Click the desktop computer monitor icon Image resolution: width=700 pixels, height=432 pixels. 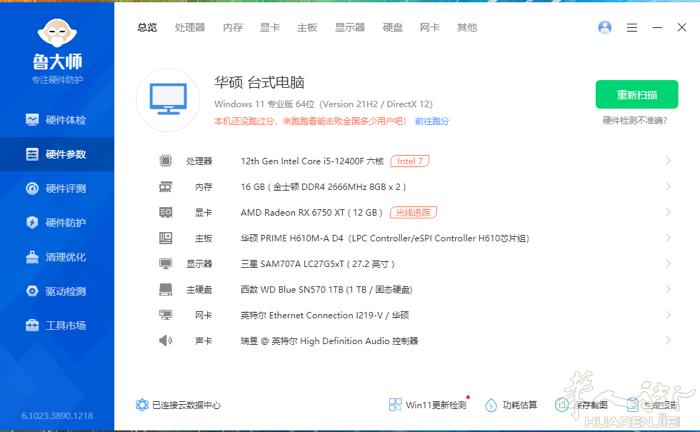click(x=168, y=100)
